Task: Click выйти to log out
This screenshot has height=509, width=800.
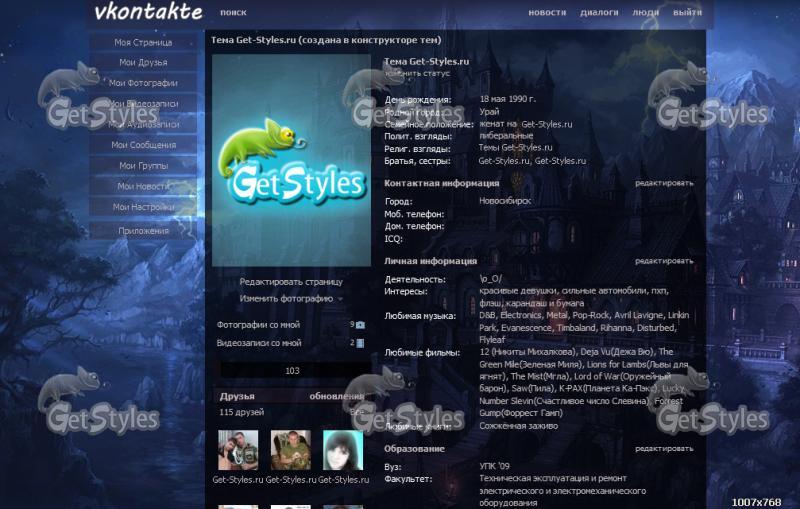Action: coord(687,14)
